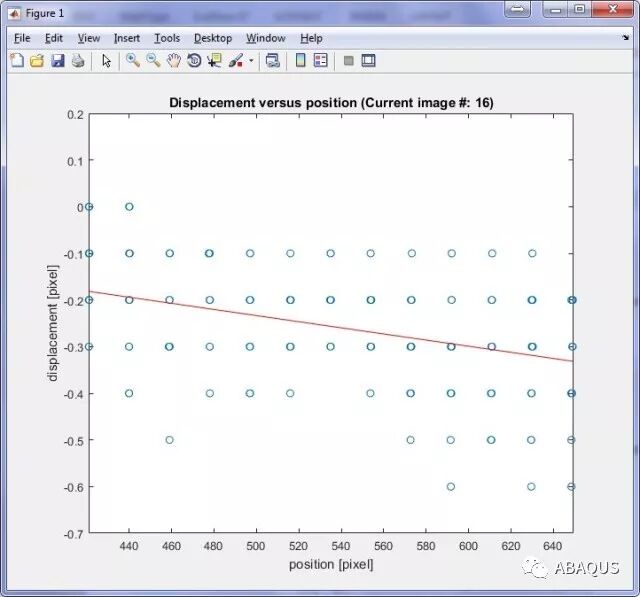This screenshot has width=640, height=597.
Task: Insert a legend using the toolbar icon
Action: click(320, 61)
